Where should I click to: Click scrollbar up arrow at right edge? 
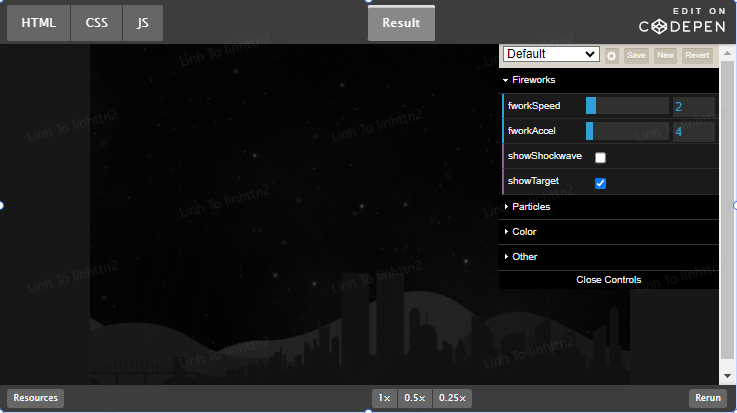[x=727, y=50]
